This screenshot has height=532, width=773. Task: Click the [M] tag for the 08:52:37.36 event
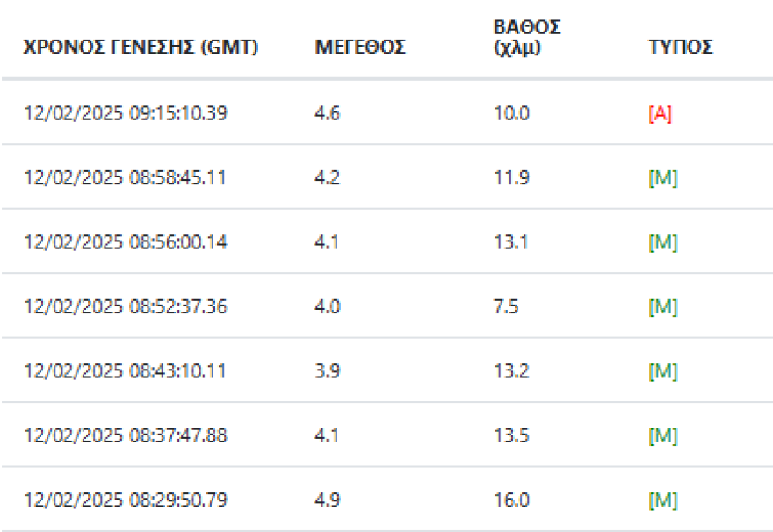pyautogui.click(x=663, y=307)
